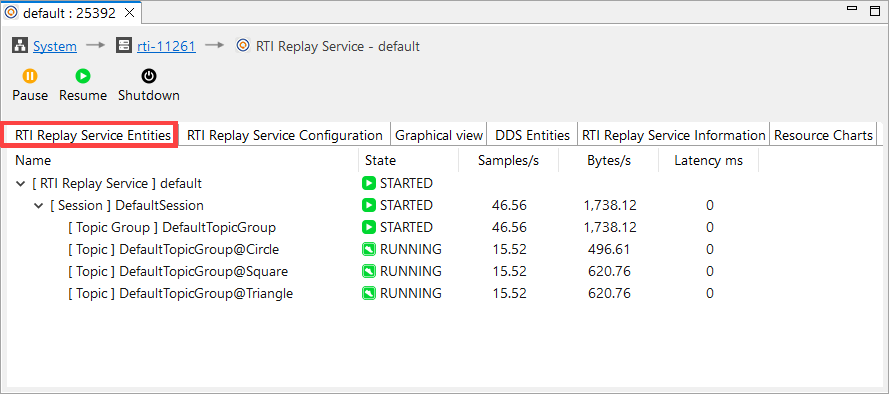Click STARTED state icon for DefaultTopicGroup
The width and height of the screenshot is (889, 394).
click(369, 227)
